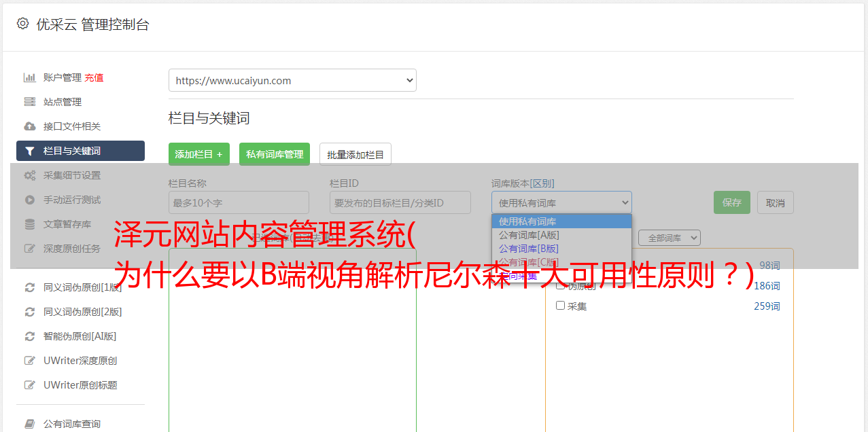Click the 259词 count link
The image size is (868, 432).
(767, 306)
